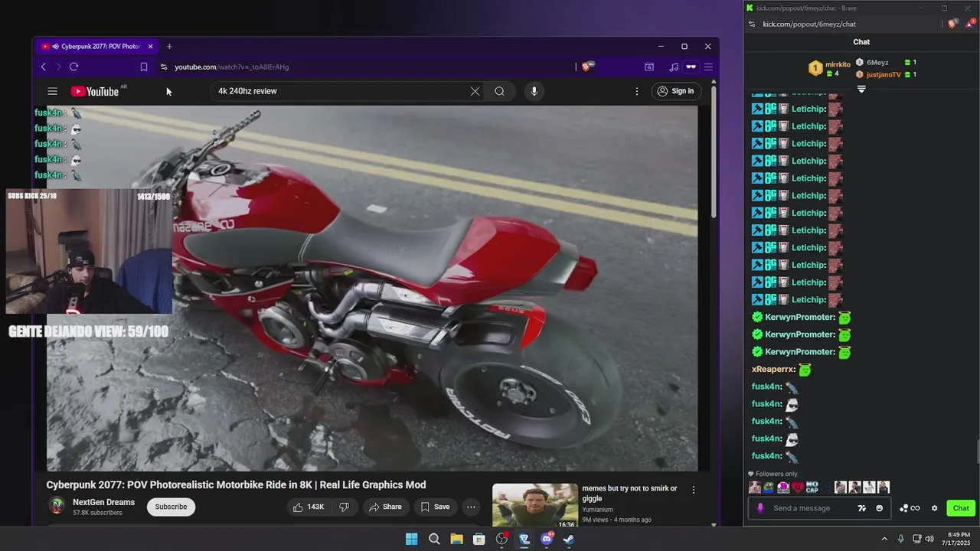This screenshot has height=551, width=980.
Task: Go back in the browser
Action: (44, 67)
